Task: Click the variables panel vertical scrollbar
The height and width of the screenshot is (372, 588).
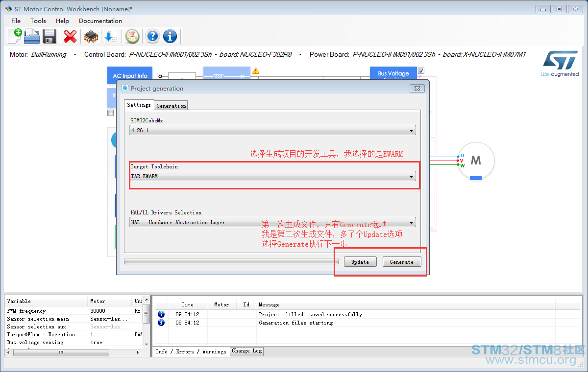Action: [146, 313]
